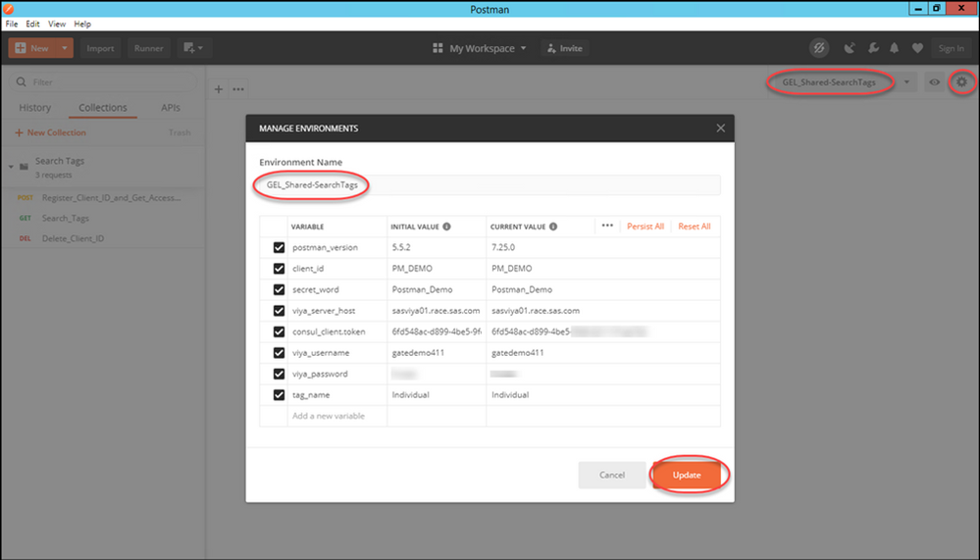The height and width of the screenshot is (560, 980).
Task: Switch to the APIs tab
Action: click(x=171, y=108)
